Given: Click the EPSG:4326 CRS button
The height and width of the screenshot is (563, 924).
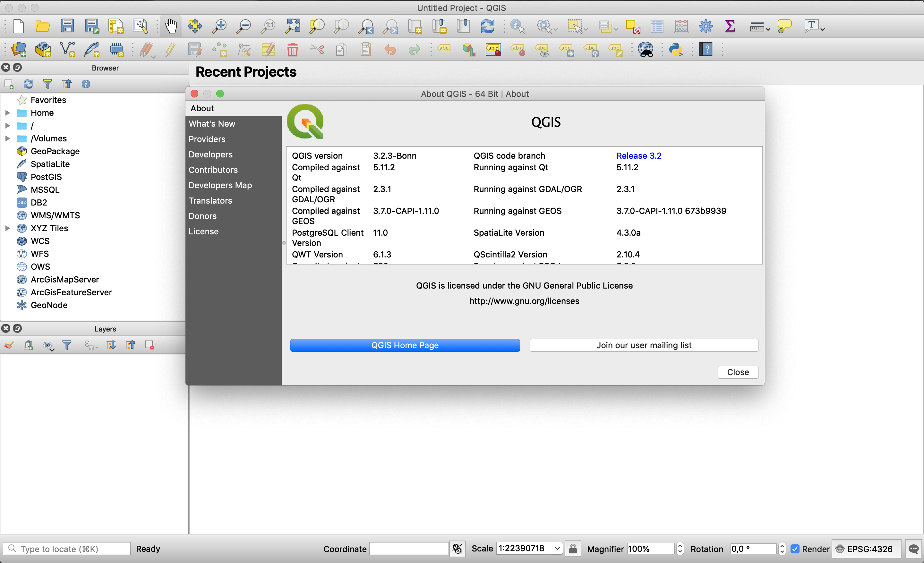Looking at the screenshot, I should (x=866, y=549).
